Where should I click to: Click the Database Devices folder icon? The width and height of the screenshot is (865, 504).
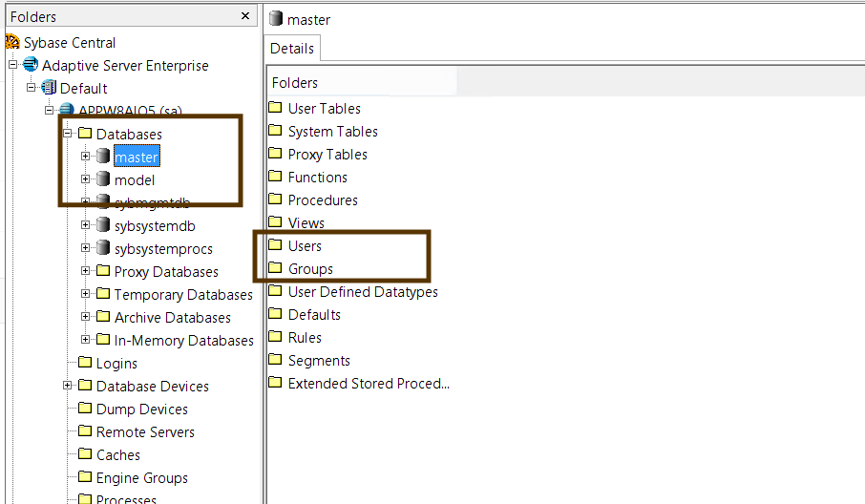(x=84, y=385)
